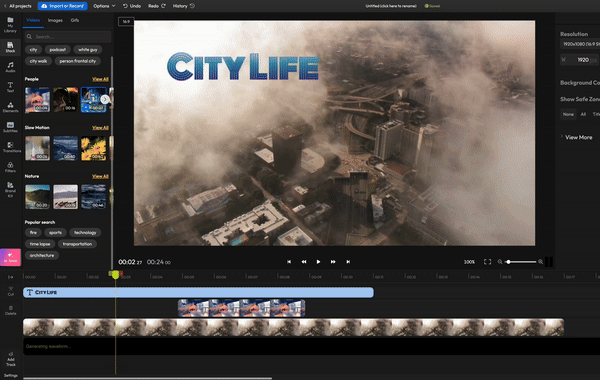Screen dimensions: 600x380
Task: Select the transportation popular search tag
Action: coord(77,244)
